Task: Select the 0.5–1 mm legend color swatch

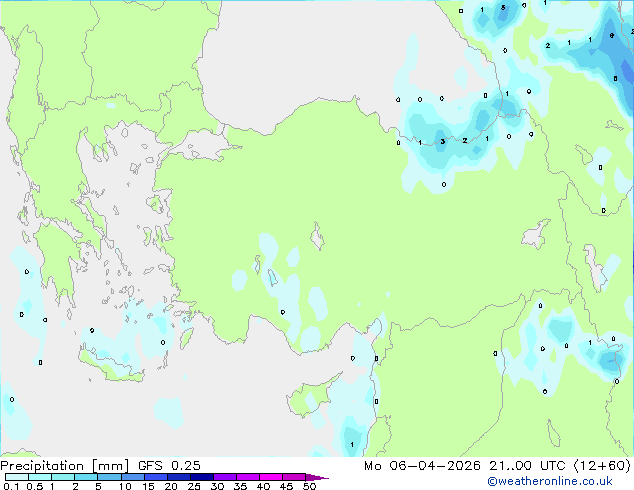Action: 40,477
